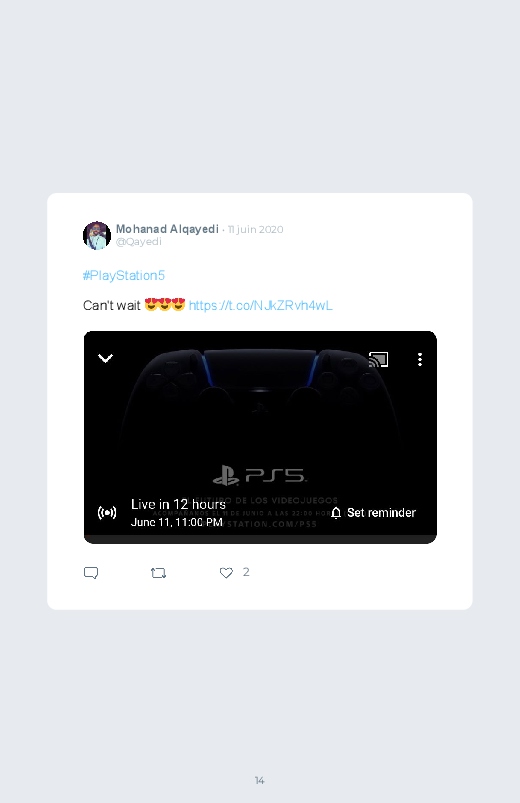This screenshot has width=520, height=803.
Task: Click the Live in 12 hours label
Action: coord(178,504)
